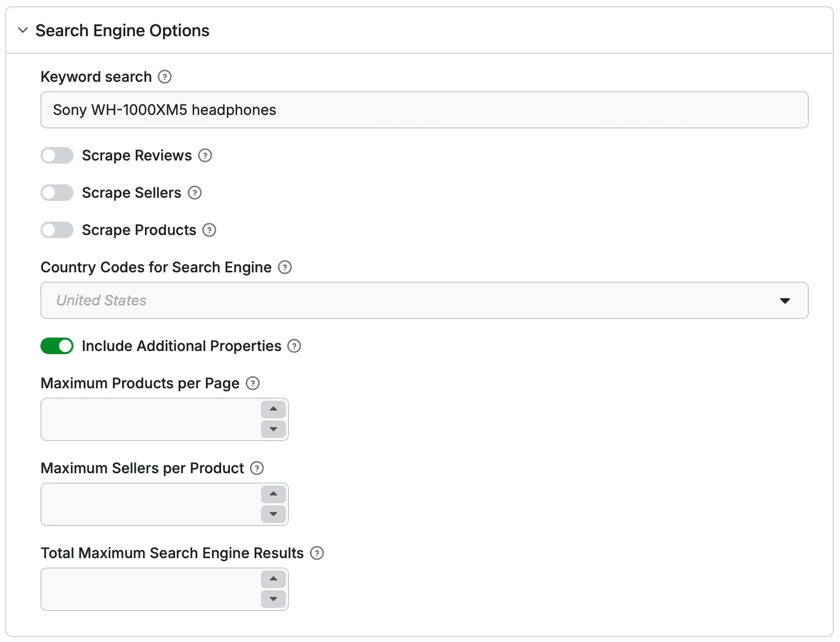Click the Keyword search input field
Image resolution: width=840 pixels, height=642 pixels.
coord(363,110)
